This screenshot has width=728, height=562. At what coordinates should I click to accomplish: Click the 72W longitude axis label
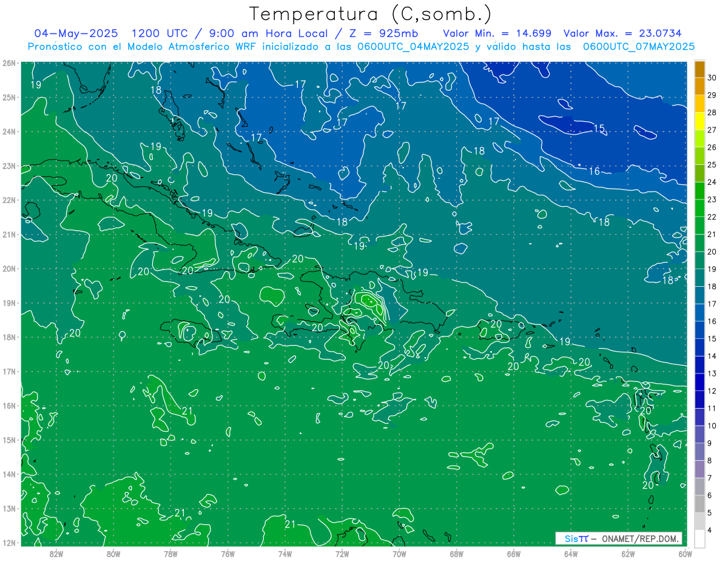(342, 554)
